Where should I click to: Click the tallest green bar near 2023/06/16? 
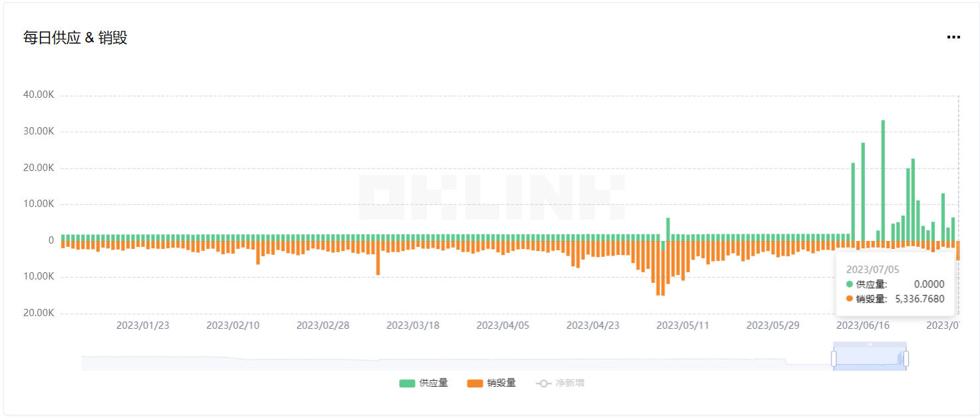pyautogui.click(x=882, y=178)
